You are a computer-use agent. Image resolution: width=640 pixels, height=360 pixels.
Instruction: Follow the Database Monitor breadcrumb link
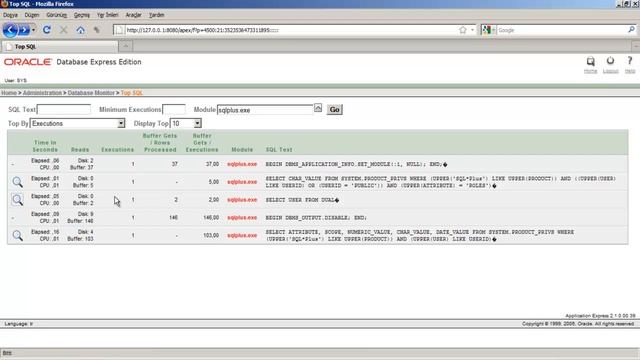click(91, 93)
